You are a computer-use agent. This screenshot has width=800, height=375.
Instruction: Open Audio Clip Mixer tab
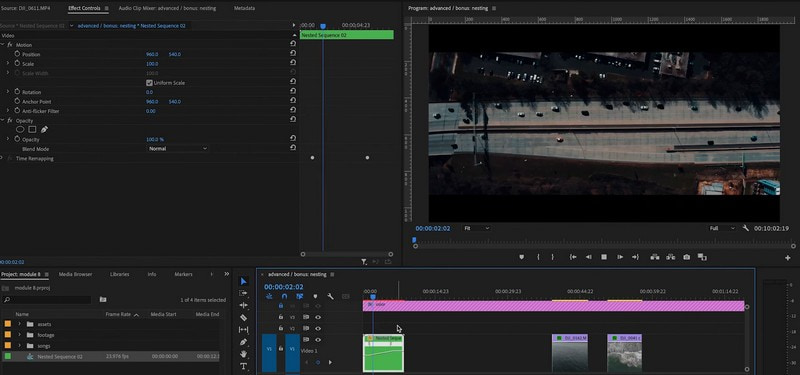(x=167, y=8)
